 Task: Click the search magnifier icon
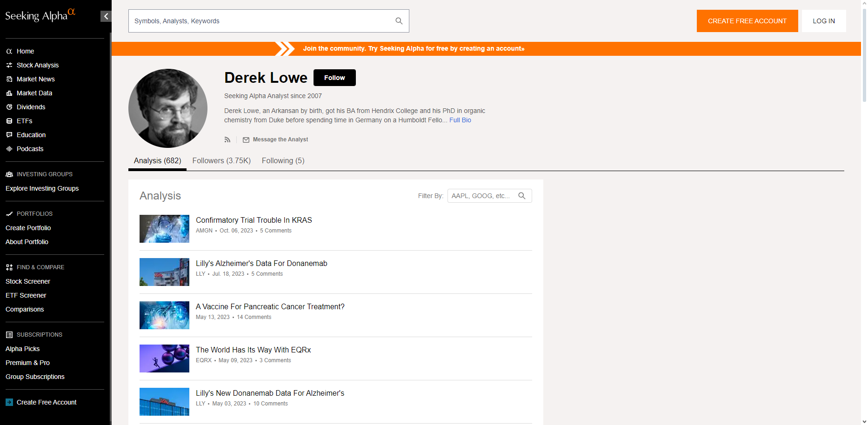click(399, 21)
